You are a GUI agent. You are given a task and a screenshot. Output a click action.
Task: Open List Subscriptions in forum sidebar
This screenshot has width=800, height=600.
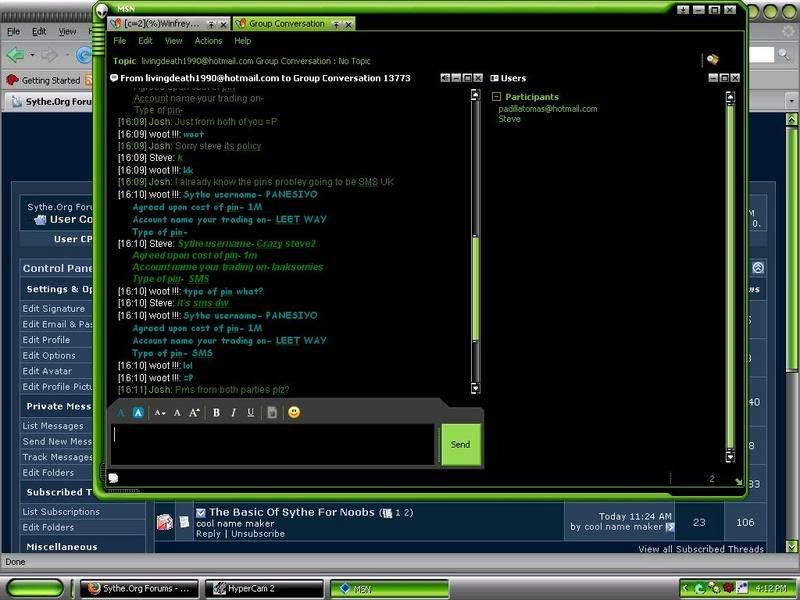click(x=61, y=511)
